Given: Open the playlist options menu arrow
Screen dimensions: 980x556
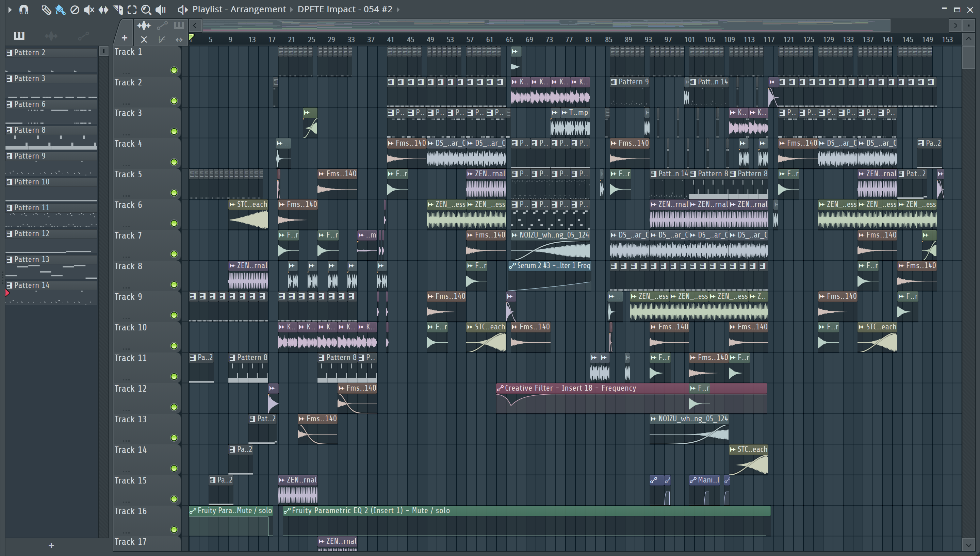Looking at the screenshot, I should tap(10, 10).
